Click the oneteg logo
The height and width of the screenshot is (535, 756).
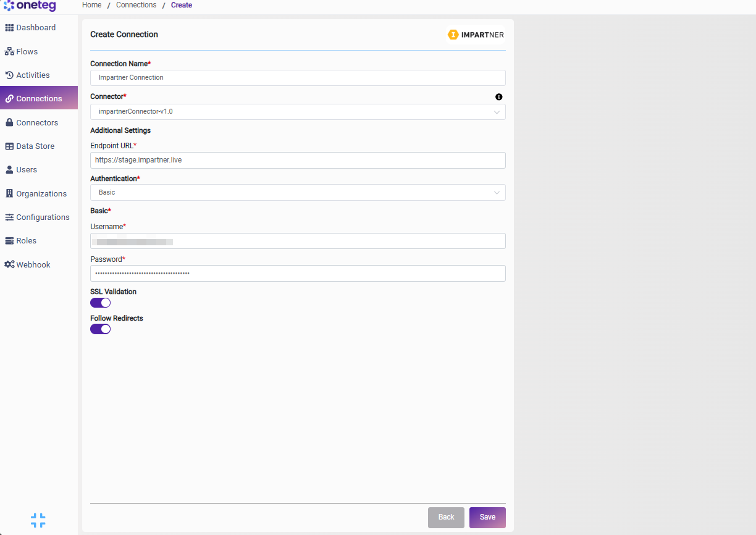coord(30,6)
